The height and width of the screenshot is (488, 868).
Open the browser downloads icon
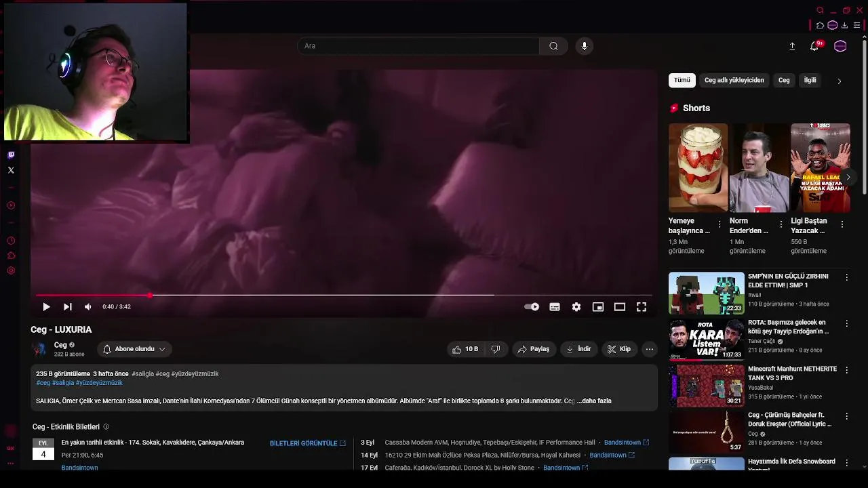(x=845, y=26)
